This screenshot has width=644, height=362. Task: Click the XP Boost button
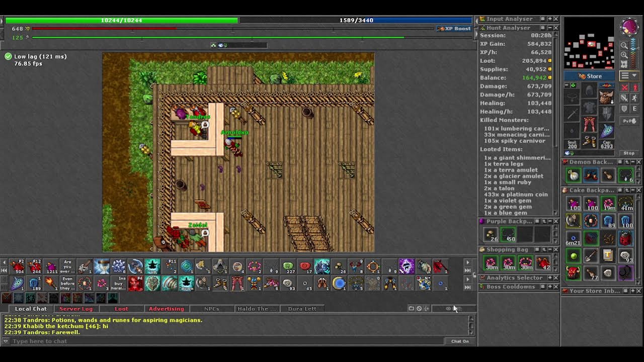(455, 28)
